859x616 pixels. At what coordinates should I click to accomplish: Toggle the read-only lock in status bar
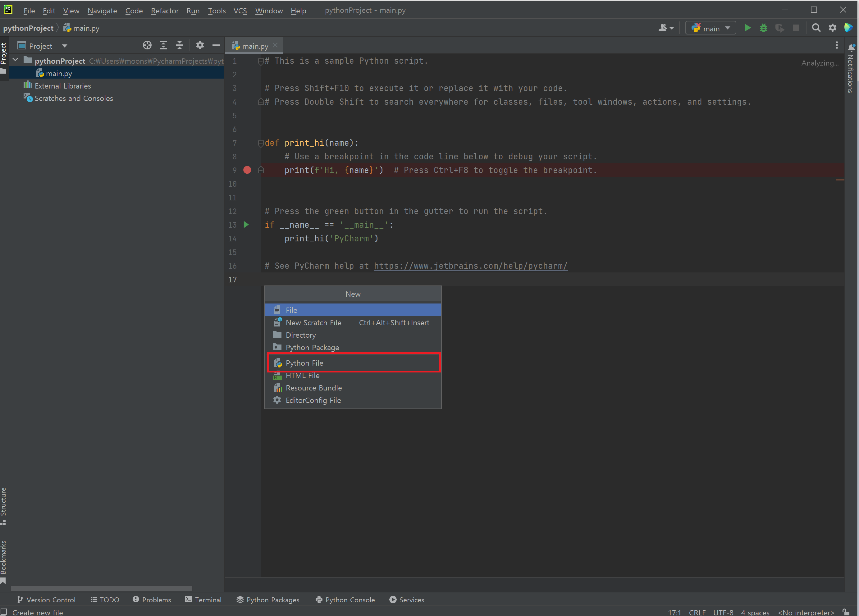pos(847,612)
